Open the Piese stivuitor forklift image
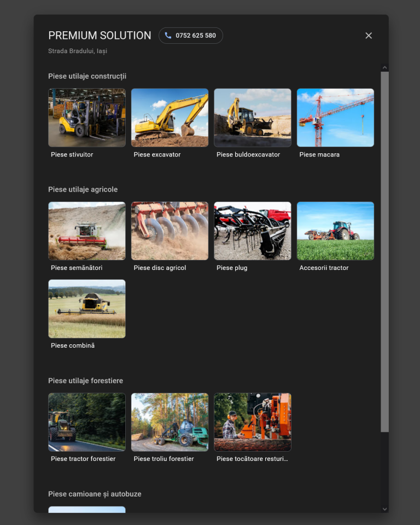The image size is (420, 525). [x=87, y=118]
